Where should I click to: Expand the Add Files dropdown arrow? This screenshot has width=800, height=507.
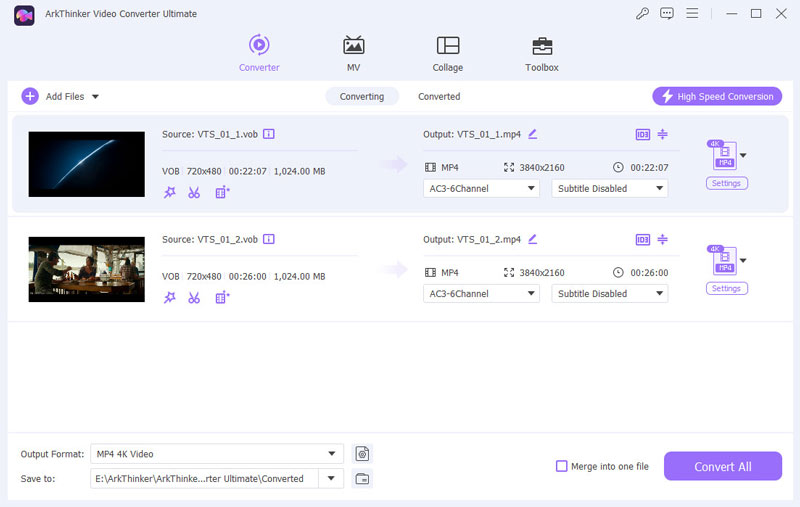tap(95, 96)
